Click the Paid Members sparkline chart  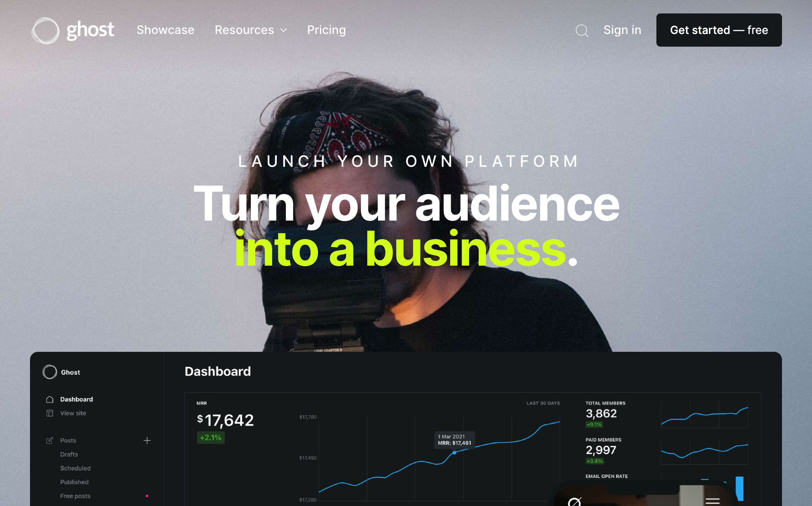pos(705,451)
